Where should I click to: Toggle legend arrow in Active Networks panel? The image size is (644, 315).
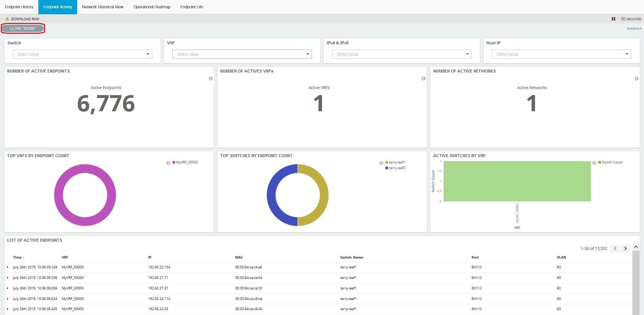coord(636,79)
